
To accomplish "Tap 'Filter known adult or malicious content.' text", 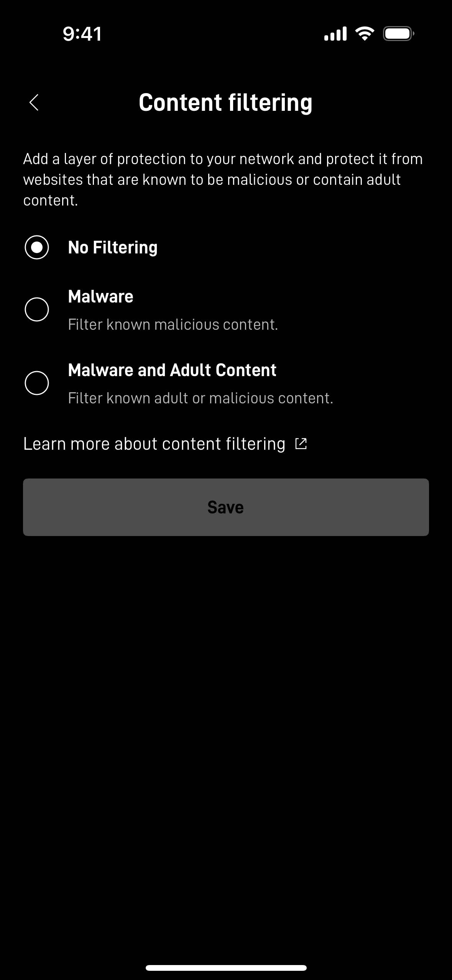I will (201, 398).
